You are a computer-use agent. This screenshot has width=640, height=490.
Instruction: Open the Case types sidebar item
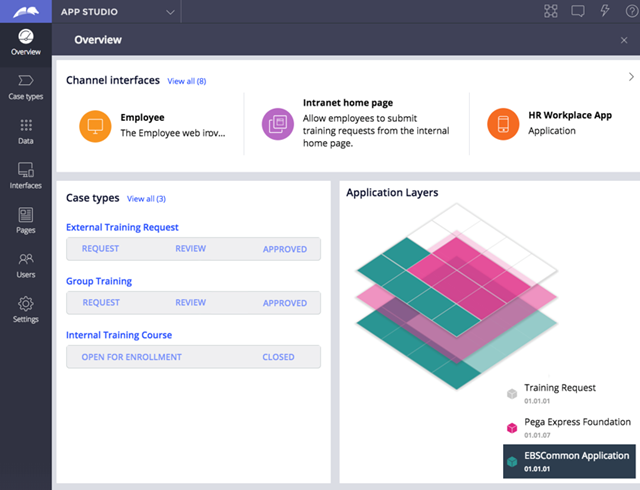pyautogui.click(x=25, y=86)
